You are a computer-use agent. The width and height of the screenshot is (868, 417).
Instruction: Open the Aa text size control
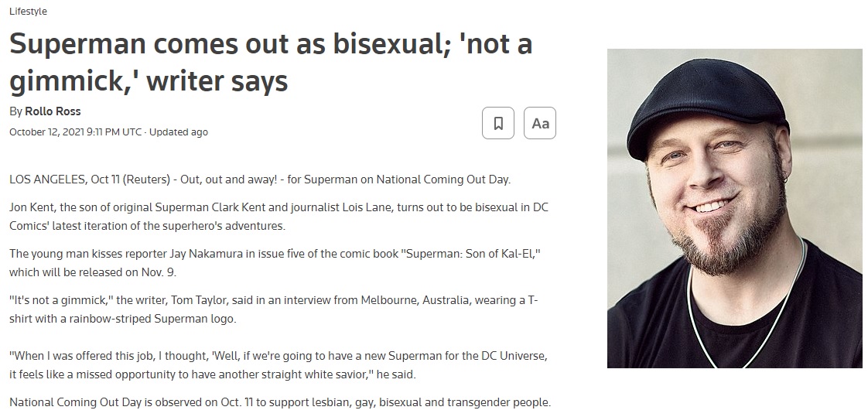540,123
